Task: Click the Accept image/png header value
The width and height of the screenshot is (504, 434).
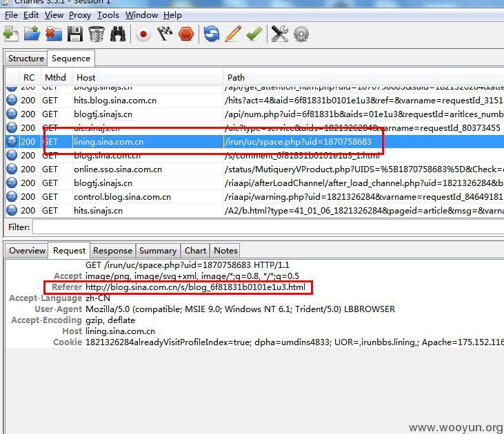Action: [192, 276]
